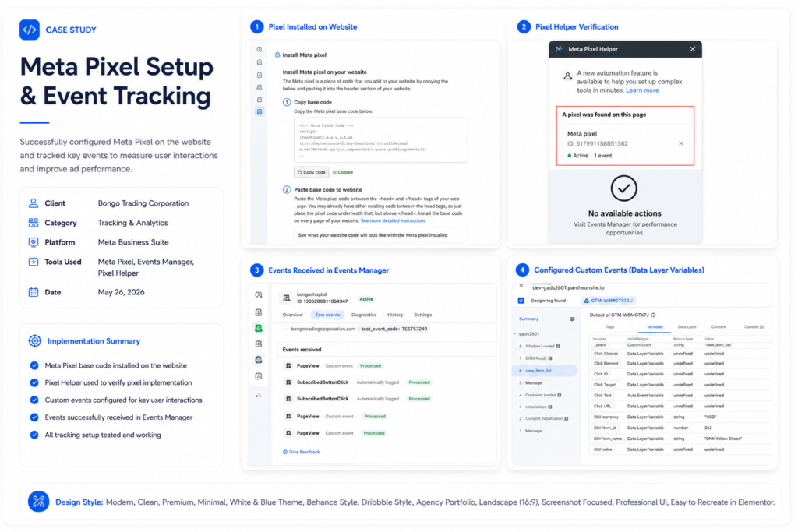Viewport: 798px width, 532px height.
Task: Click the info icon after Output of GTM-W8MGTX7J
Action: pyautogui.click(x=654, y=315)
